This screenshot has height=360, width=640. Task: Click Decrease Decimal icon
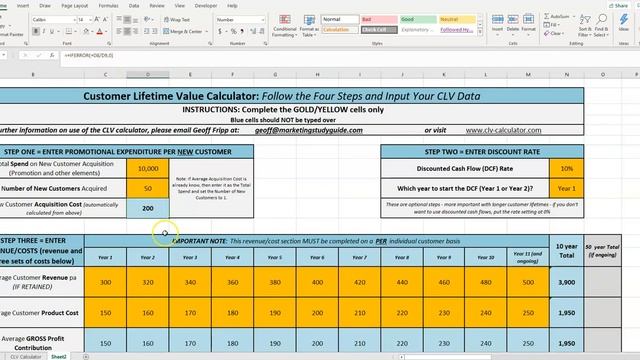[262, 31]
